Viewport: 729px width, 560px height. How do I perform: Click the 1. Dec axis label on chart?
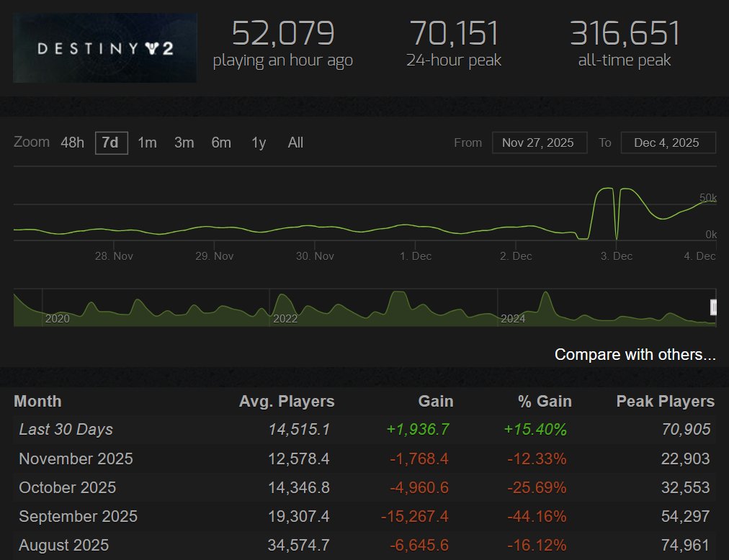pyautogui.click(x=416, y=256)
